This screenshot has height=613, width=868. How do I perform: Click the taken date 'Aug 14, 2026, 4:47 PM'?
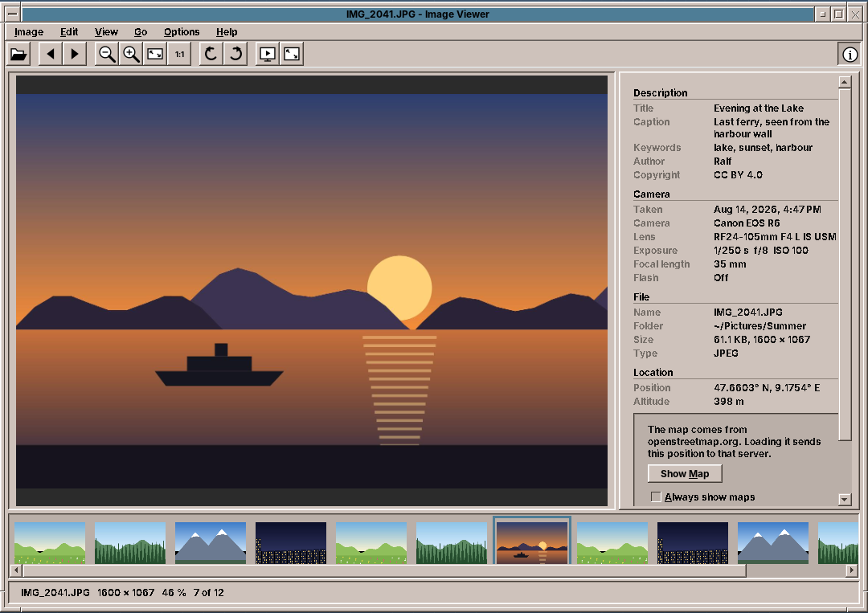tap(768, 210)
